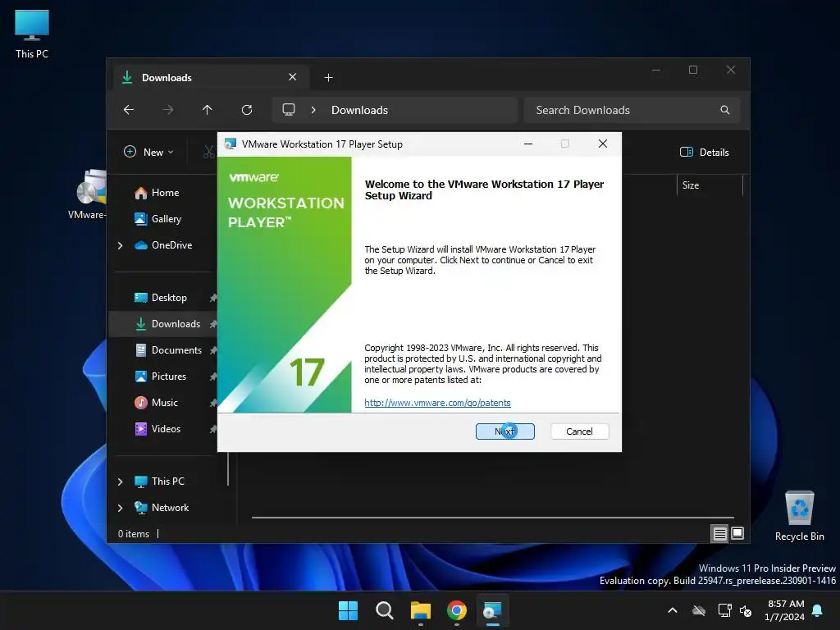Click the VMware installer taskbar icon
The height and width of the screenshot is (630, 840).
pos(493,610)
